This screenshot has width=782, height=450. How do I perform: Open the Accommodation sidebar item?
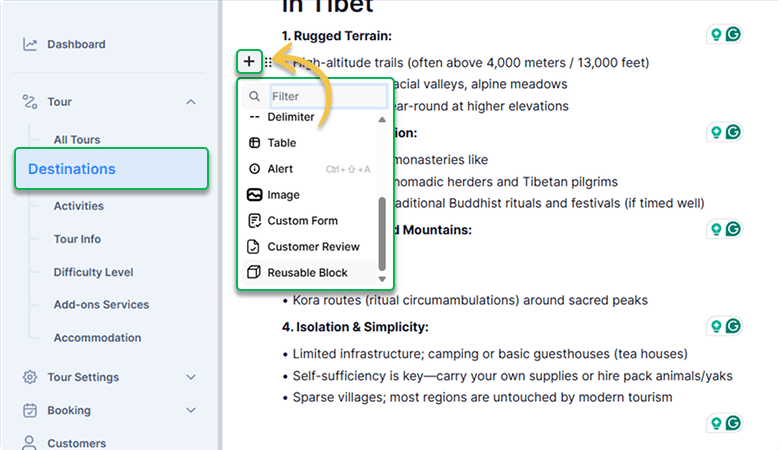point(97,338)
